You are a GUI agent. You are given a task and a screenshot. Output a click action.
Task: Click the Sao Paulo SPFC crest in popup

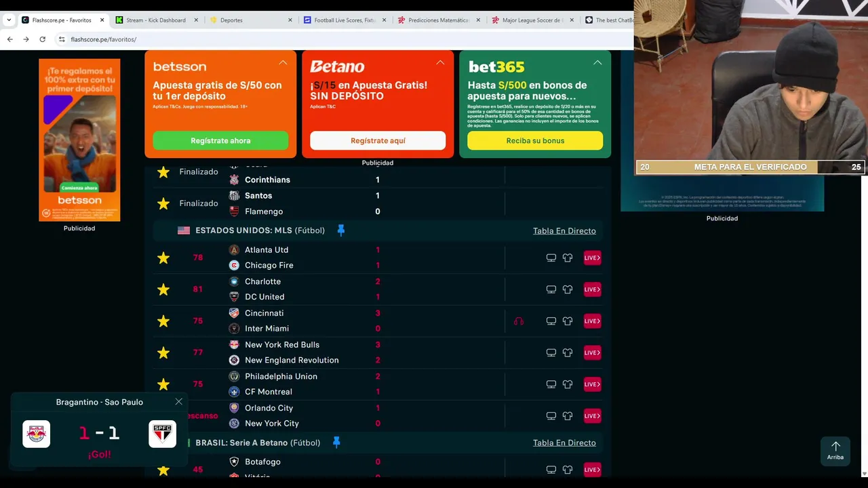click(x=163, y=434)
